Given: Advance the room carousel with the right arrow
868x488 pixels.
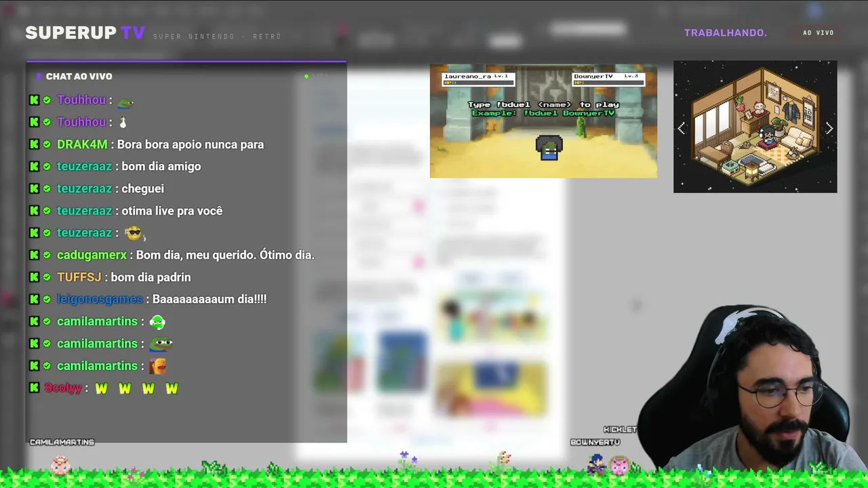Looking at the screenshot, I should click(x=829, y=129).
